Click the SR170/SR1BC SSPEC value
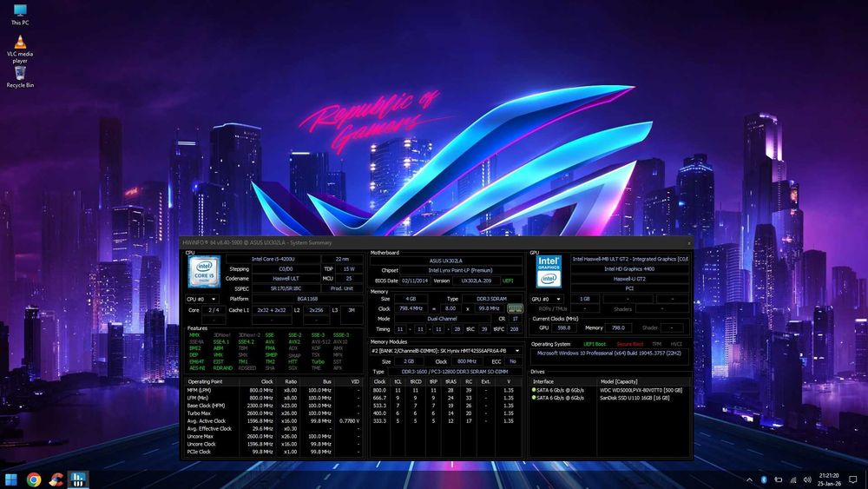 (286, 288)
